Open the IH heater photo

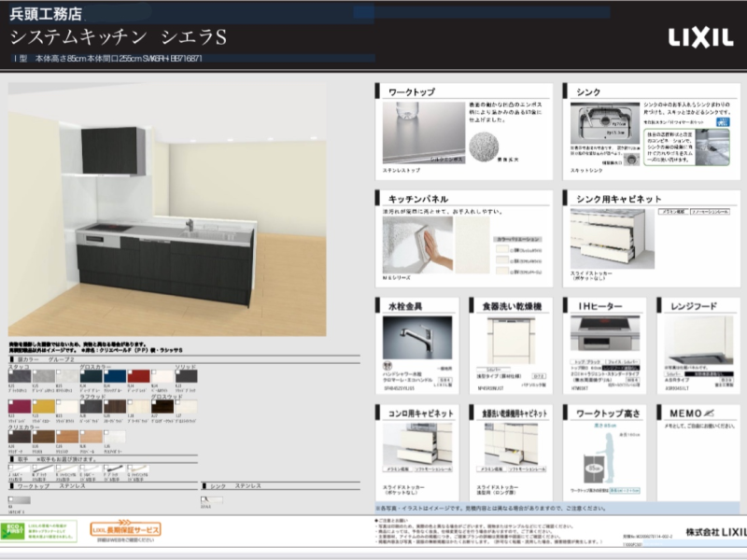[605, 333]
